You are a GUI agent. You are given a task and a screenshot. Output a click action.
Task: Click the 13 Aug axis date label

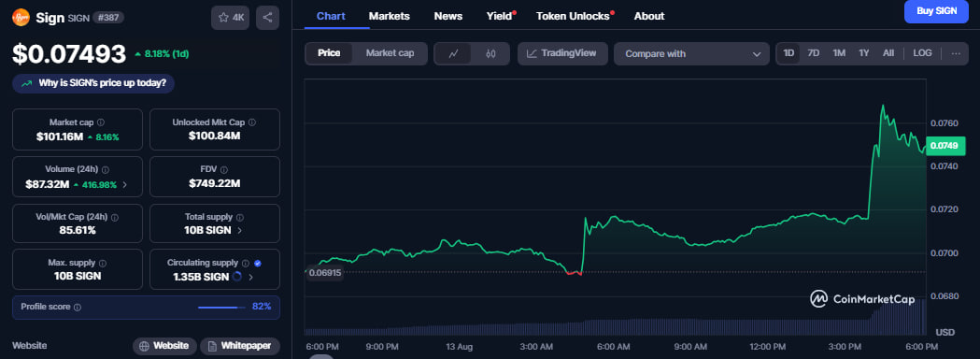pos(460,347)
